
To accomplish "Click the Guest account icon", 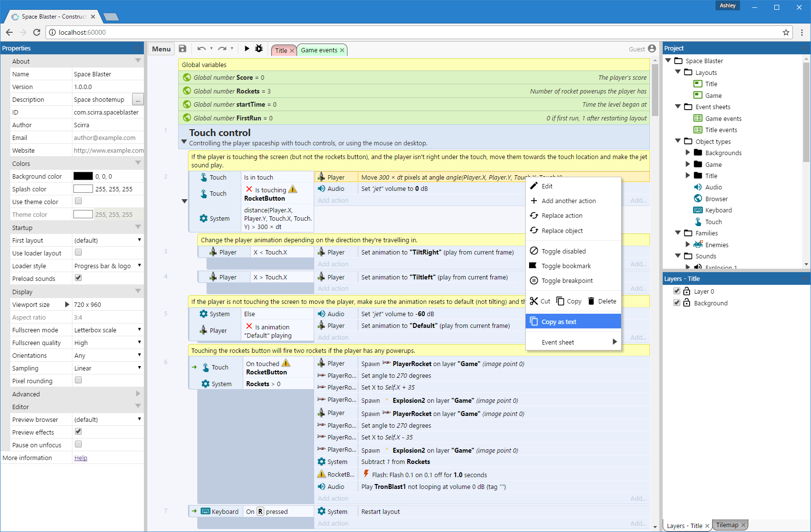I will point(651,48).
